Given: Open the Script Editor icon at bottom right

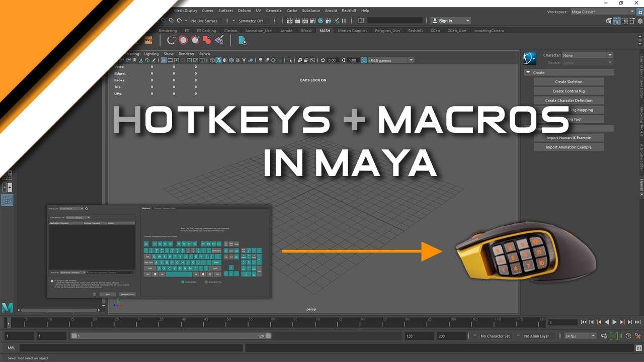Looking at the screenshot, I should click(x=638, y=348).
